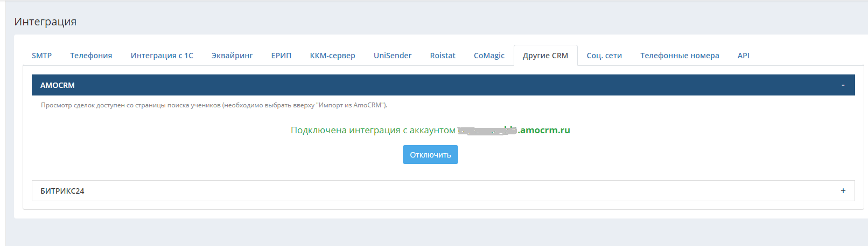
Task: Click the Другие CRM tab
Action: point(545,56)
